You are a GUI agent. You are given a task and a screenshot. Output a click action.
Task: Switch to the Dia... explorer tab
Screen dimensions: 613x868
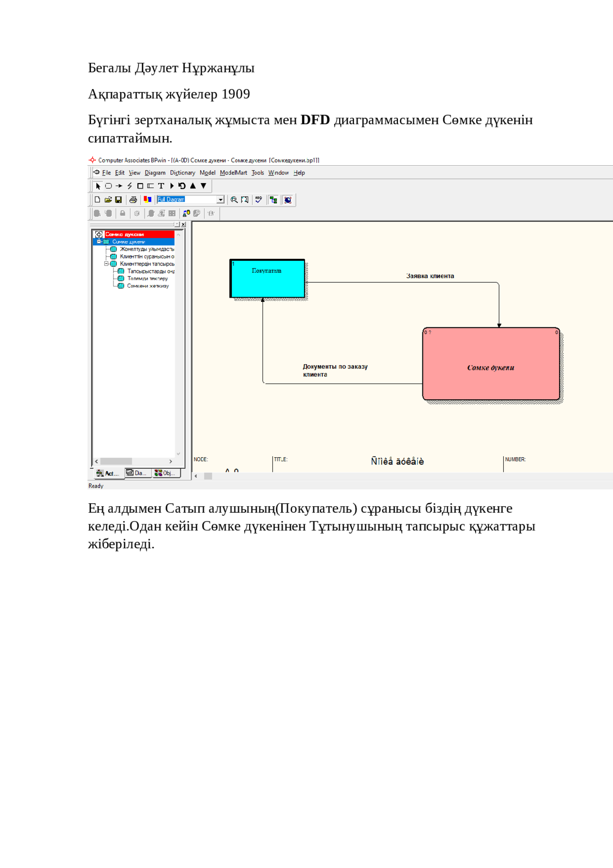coord(137,473)
